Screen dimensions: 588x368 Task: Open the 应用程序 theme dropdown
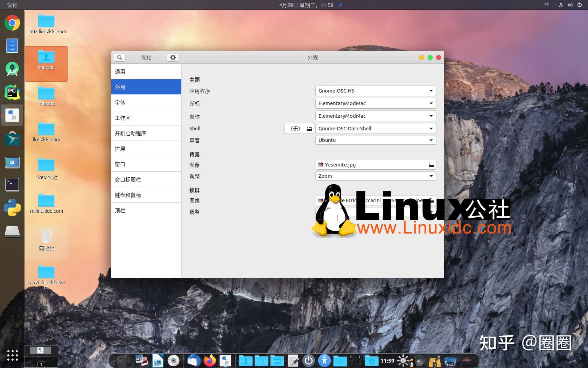tap(375, 90)
